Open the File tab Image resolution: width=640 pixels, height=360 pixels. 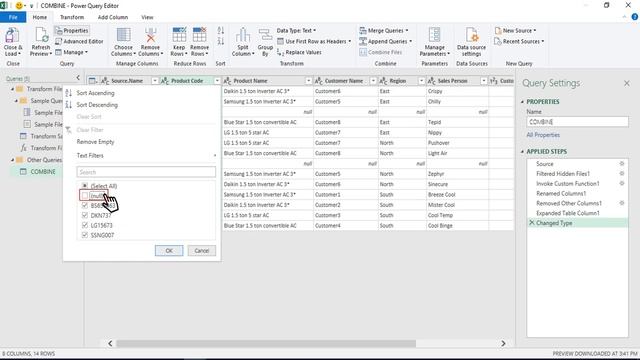coord(13,17)
